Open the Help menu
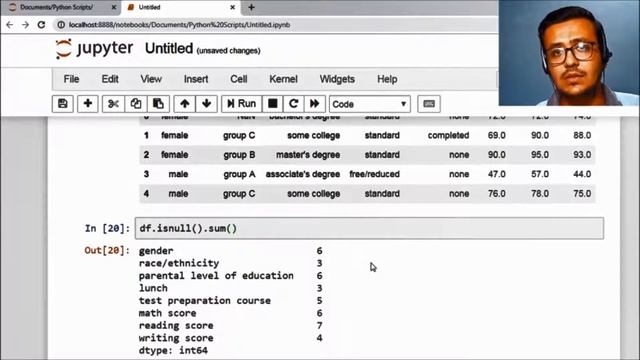 387,79
